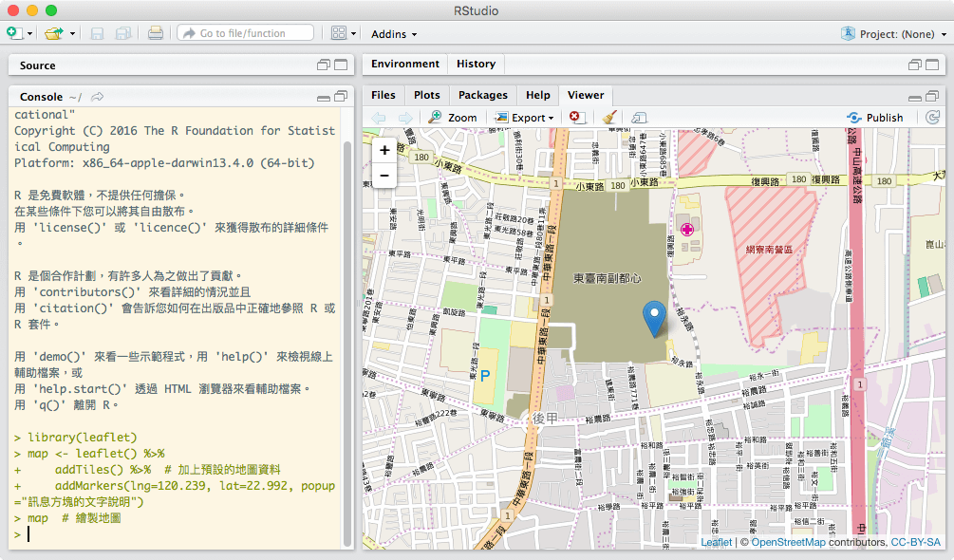
Task: Switch to the History tab
Action: 476,64
